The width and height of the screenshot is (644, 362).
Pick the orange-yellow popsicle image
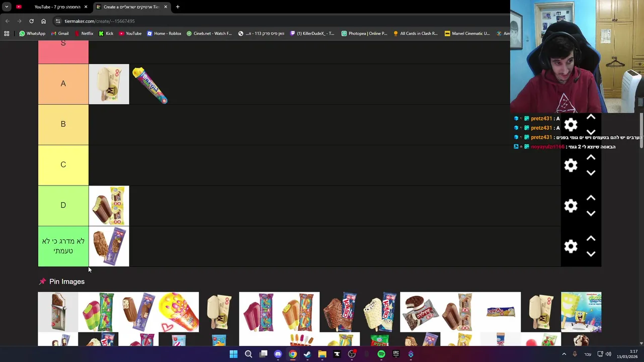tap(299, 312)
